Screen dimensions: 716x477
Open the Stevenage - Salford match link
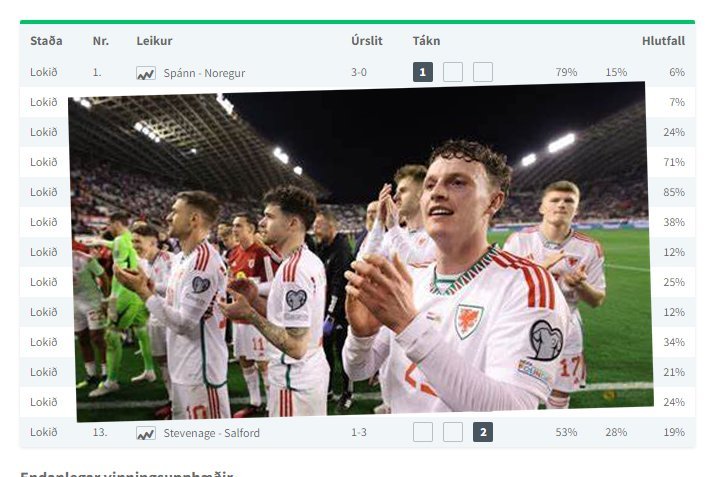pyautogui.click(x=211, y=433)
